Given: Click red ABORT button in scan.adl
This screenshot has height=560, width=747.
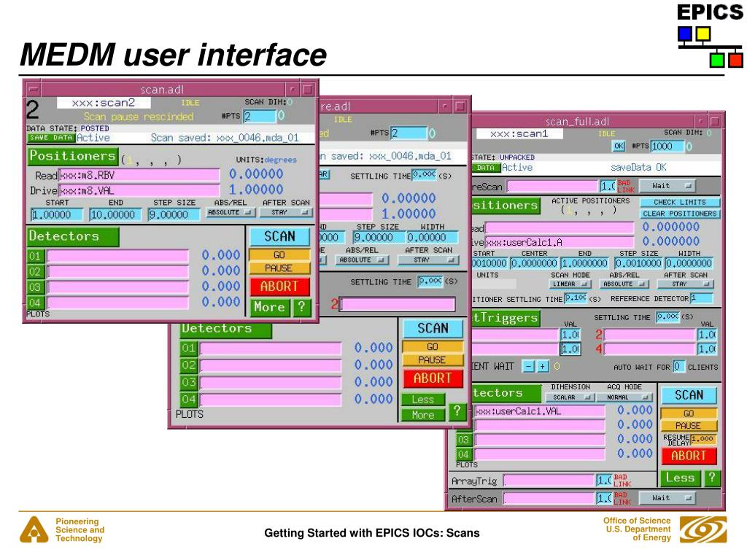Looking at the screenshot, I should (x=279, y=286).
